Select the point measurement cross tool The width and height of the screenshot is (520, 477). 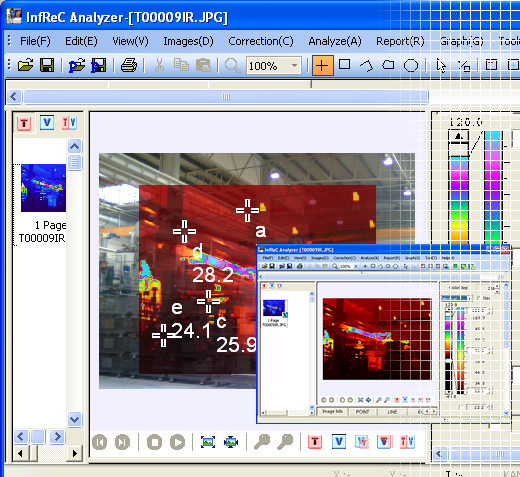322,65
